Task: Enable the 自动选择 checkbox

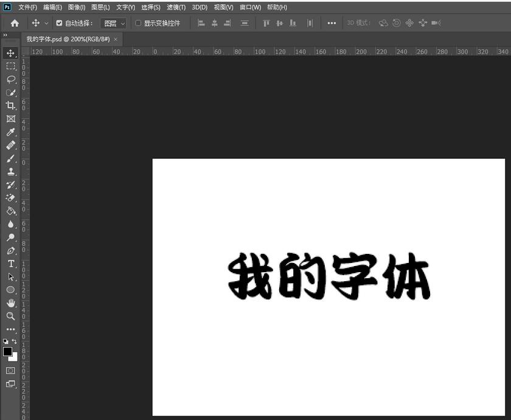Action: 59,23
